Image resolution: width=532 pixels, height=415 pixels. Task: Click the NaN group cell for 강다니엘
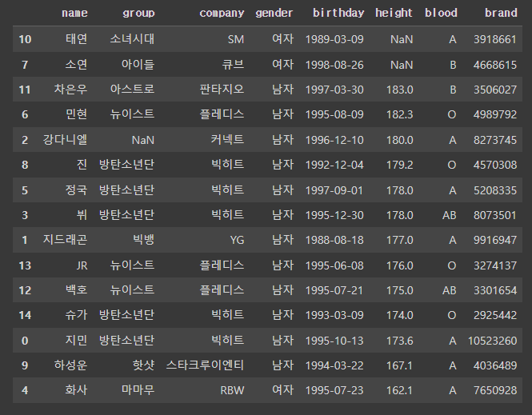143,140
